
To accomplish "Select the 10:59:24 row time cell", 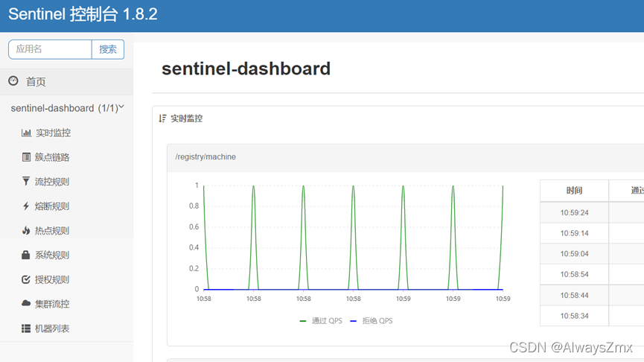I will 574,213.
